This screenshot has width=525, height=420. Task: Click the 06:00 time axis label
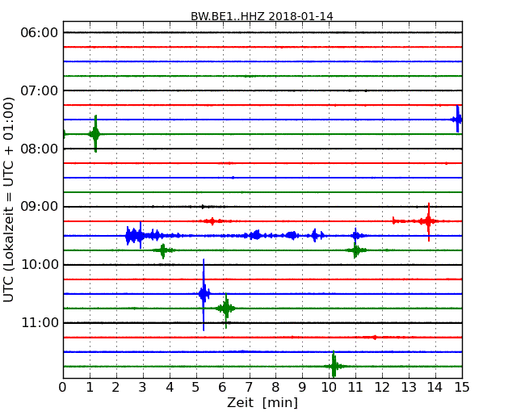click(40, 32)
